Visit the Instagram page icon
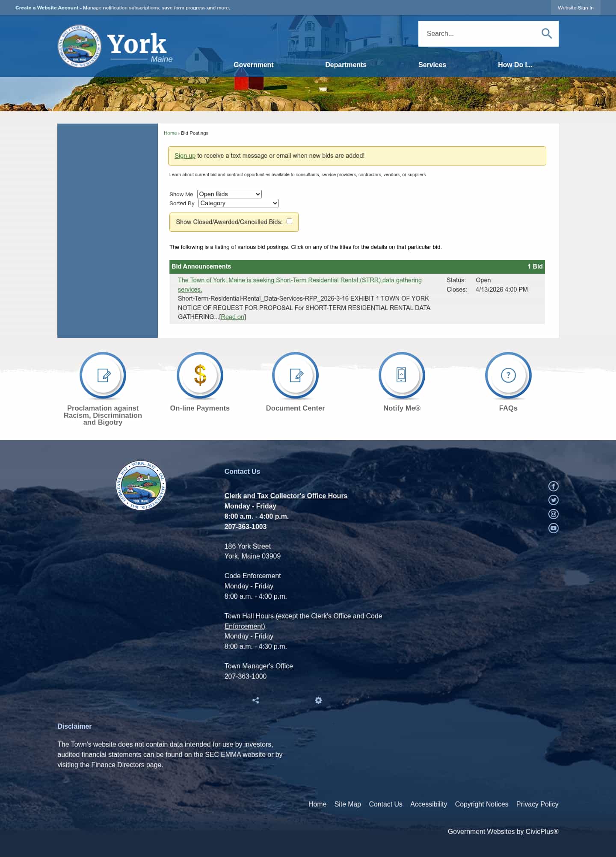Screen dimensions: 616x857 (554, 514)
